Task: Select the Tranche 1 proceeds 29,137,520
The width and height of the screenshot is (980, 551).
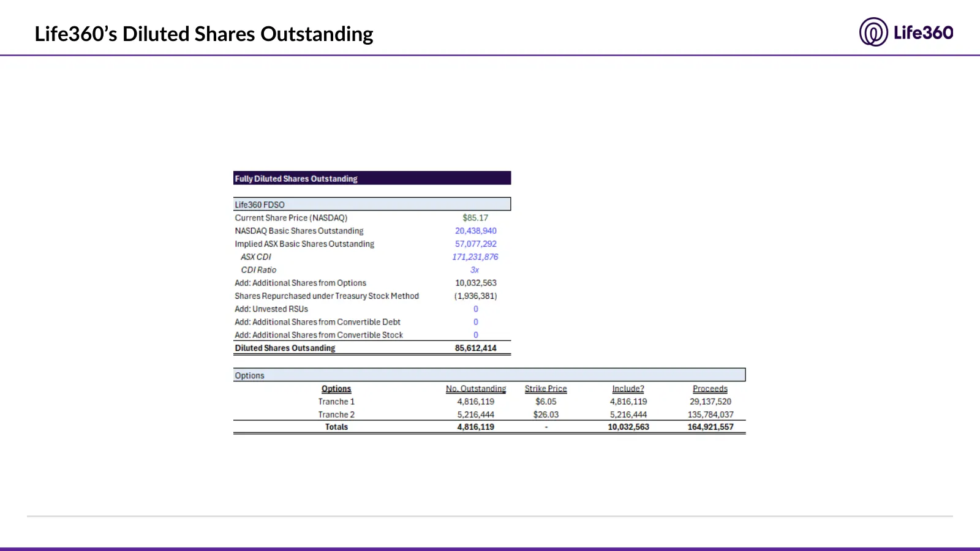Action: [710, 402]
